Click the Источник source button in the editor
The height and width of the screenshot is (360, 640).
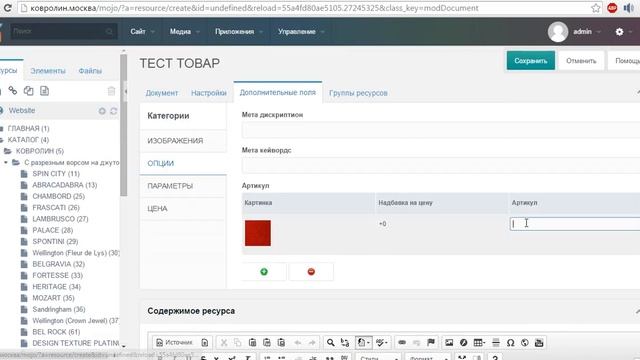point(175,342)
